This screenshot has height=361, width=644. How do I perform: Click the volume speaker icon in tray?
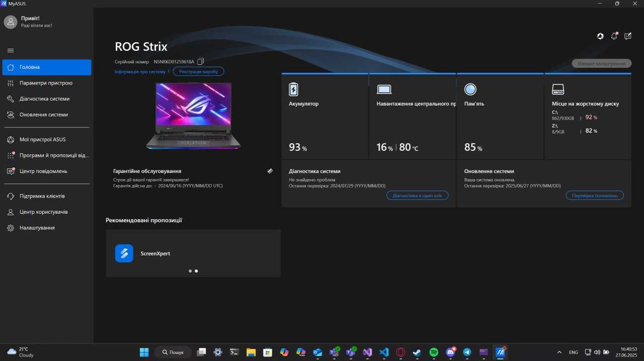pyautogui.click(x=597, y=352)
